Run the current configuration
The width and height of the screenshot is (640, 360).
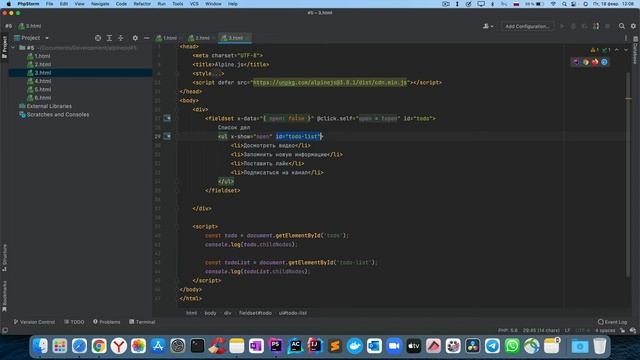coord(562,26)
